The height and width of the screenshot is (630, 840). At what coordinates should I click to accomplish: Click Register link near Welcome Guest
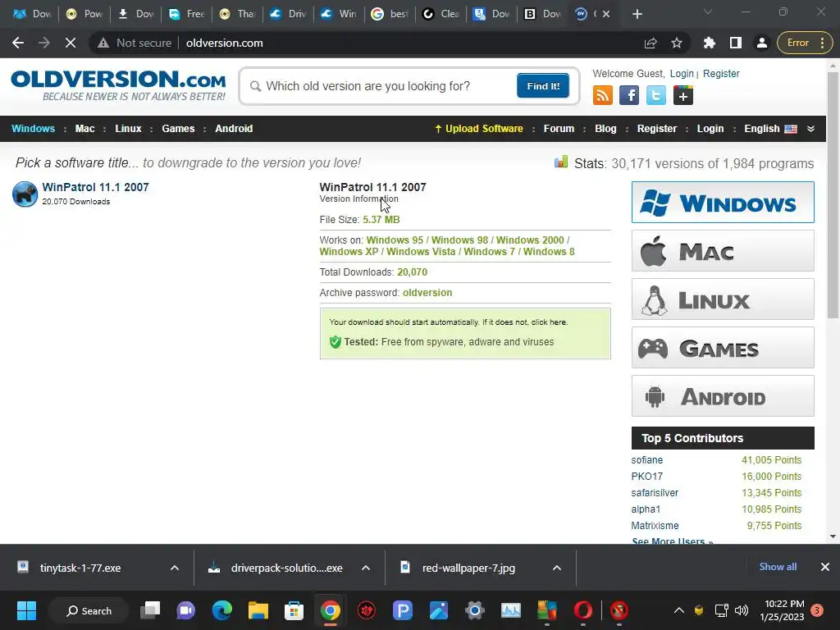click(720, 73)
